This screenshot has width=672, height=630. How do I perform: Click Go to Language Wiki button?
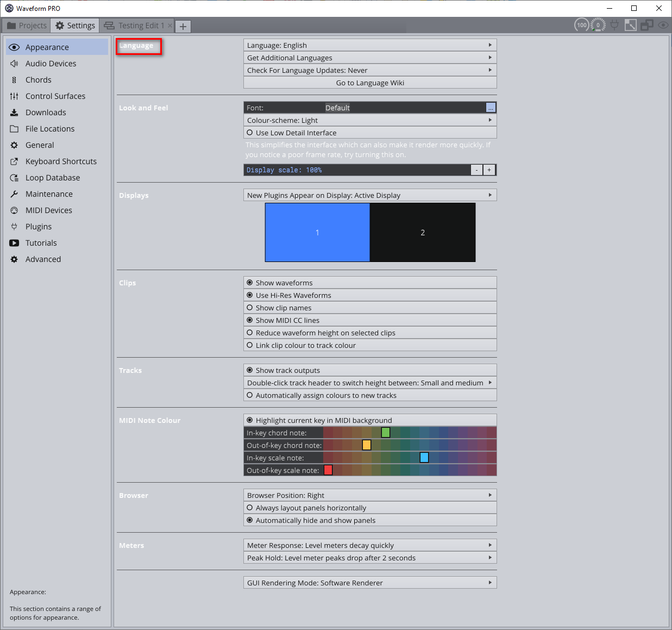370,83
